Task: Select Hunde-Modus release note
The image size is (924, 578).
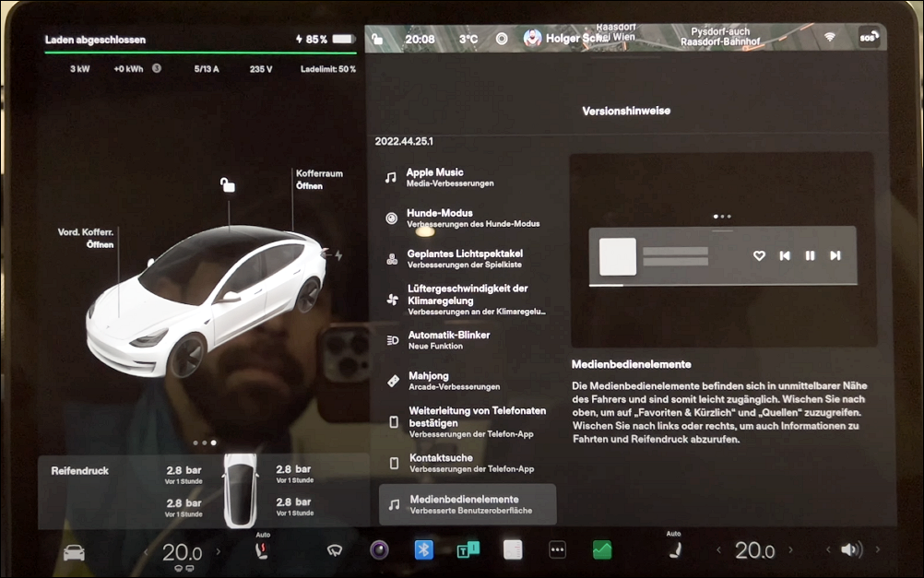Action: point(467,218)
